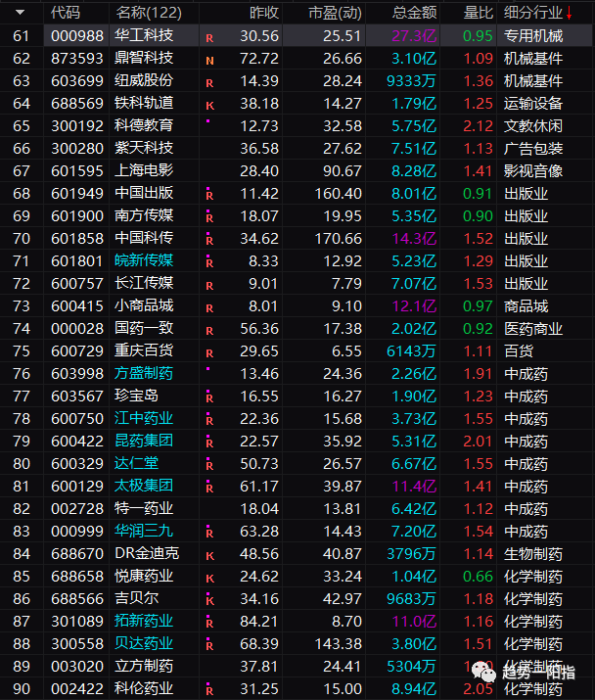Click the red sort arrow beside 细分行业
Image resolution: width=595 pixels, height=700 pixels.
click(570, 14)
